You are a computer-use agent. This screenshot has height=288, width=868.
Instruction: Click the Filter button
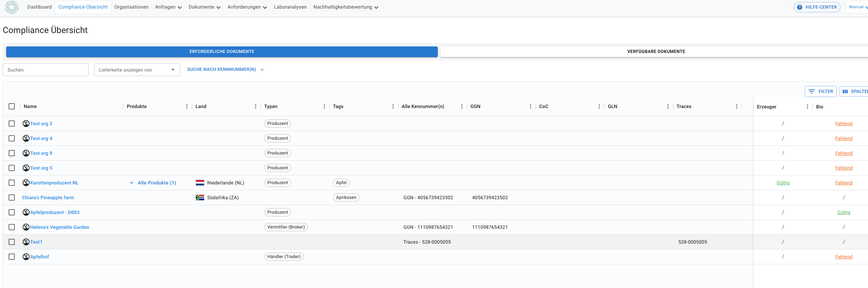coord(821,92)
